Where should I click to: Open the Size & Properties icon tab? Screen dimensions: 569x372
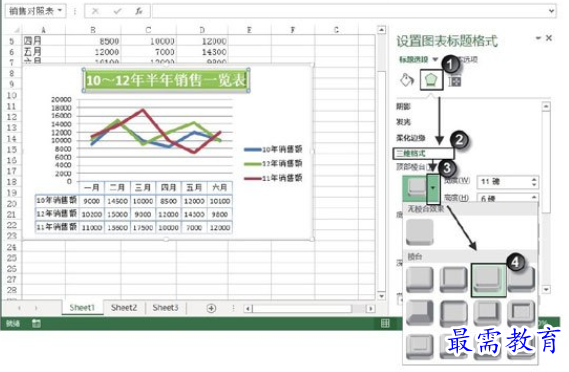coord(454,81)
